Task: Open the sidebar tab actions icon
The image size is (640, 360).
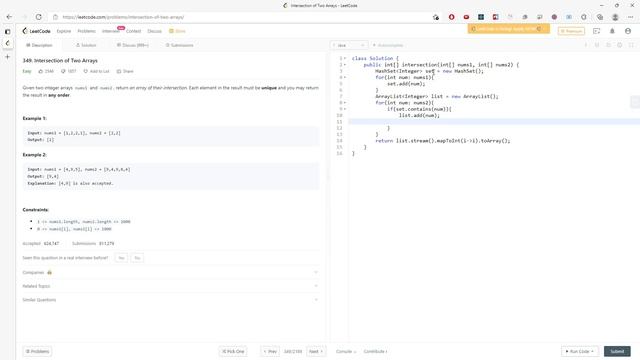Action: click(7, 31)
